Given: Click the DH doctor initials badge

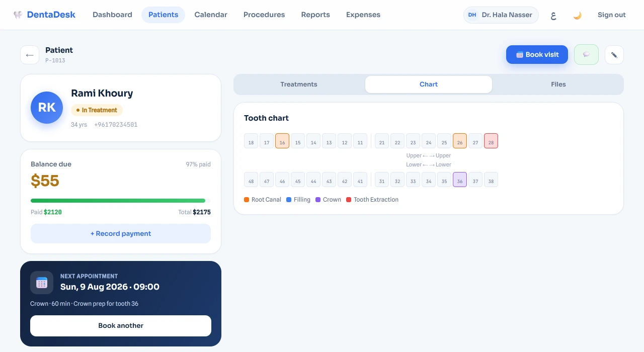Looking at the screenshot, I should click(472, 15).
